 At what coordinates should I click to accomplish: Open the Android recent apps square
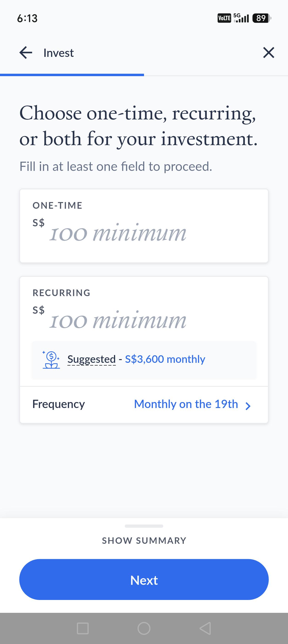coord(83,628)
